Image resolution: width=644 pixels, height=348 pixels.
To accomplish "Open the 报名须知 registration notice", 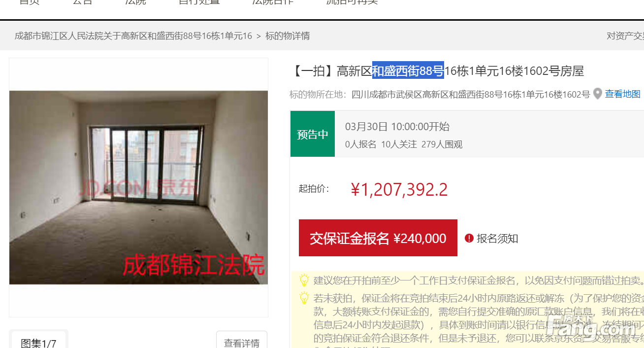I will point(497,239).
